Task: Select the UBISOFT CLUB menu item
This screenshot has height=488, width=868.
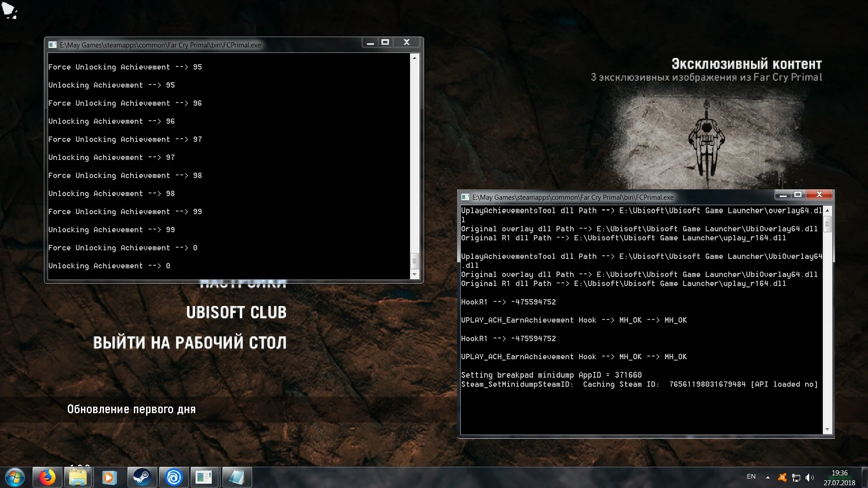Action: point(236,311)
